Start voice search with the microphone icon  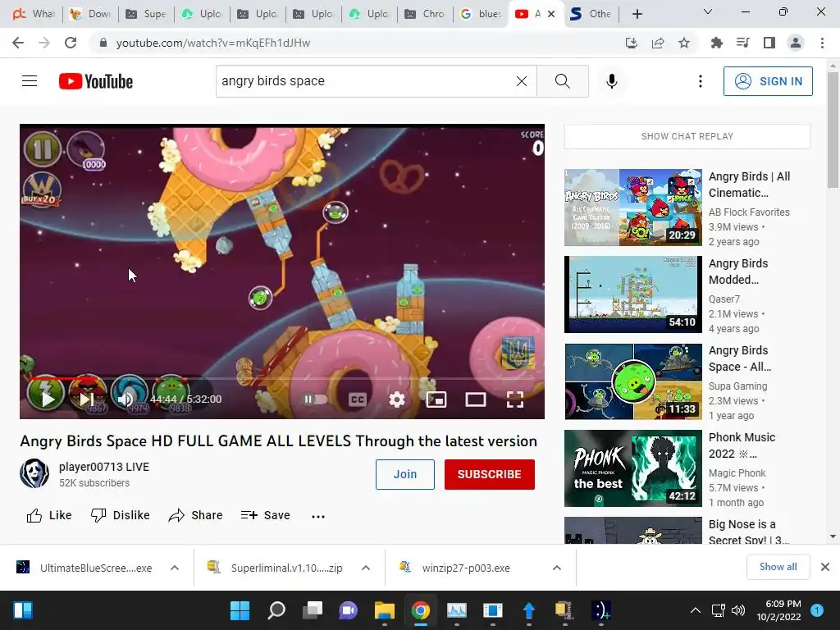tap(612, 81)
